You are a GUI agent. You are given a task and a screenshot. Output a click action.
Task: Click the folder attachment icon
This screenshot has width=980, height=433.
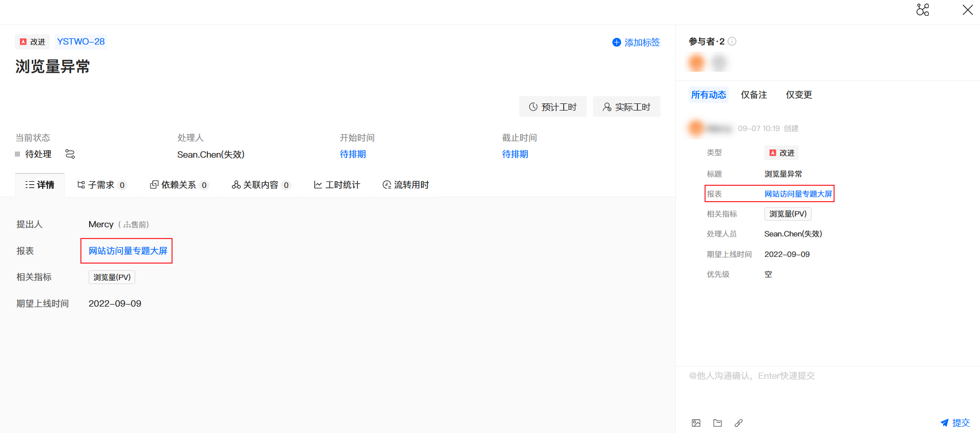point(717,423)
